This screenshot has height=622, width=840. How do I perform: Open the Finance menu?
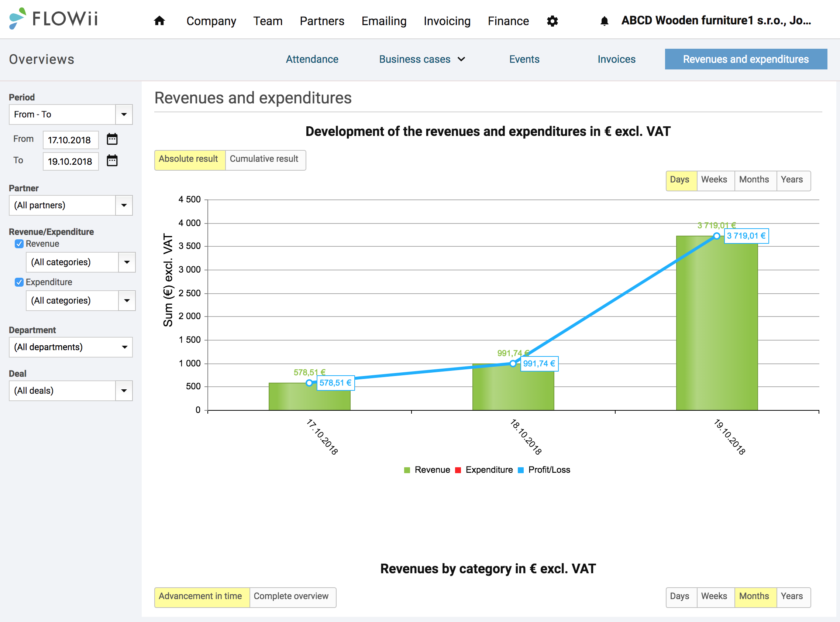(x=509, y=21)
